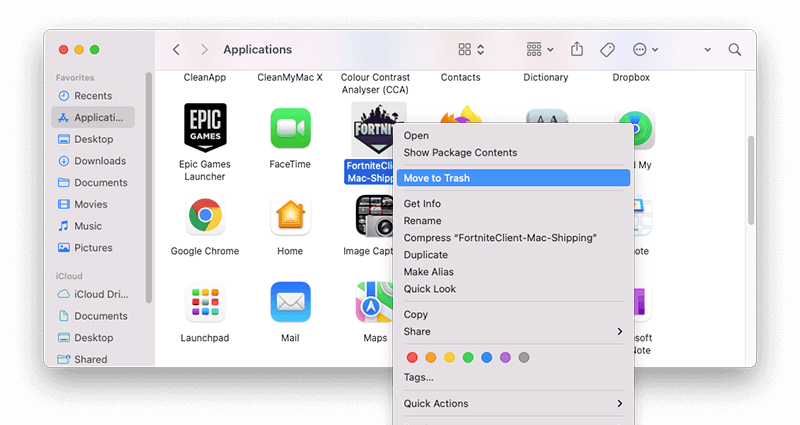The image size is (800, 425).
Task: Apply the yellow tag color
Action: coord(449,358)
